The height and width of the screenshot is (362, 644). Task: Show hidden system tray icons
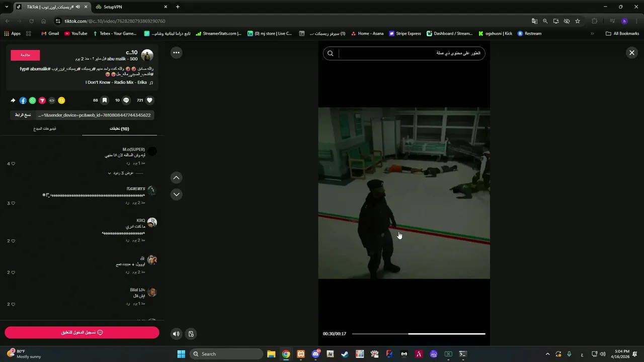click(547, 354)
